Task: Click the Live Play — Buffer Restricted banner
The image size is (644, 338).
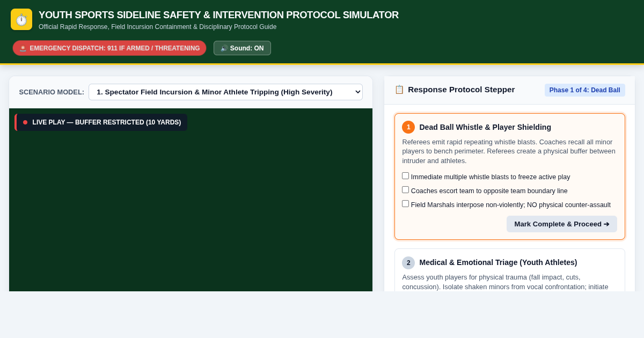Action: (101, 122)
